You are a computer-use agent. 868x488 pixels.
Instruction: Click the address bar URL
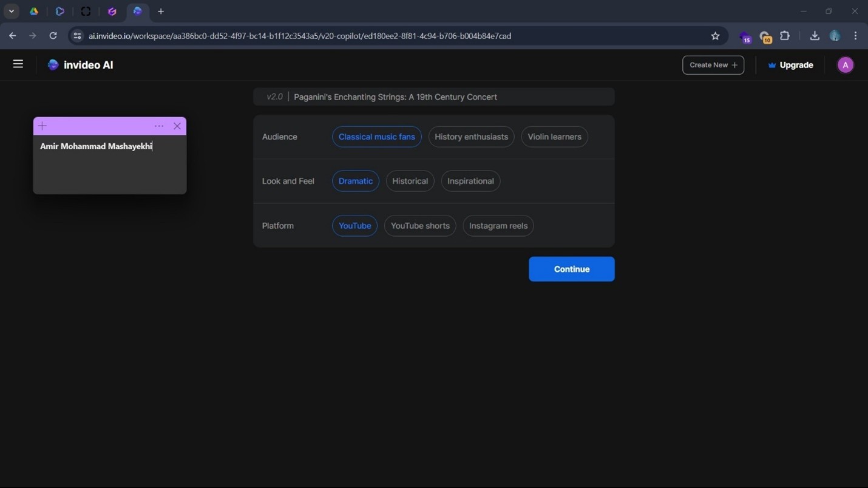(300, 36)
